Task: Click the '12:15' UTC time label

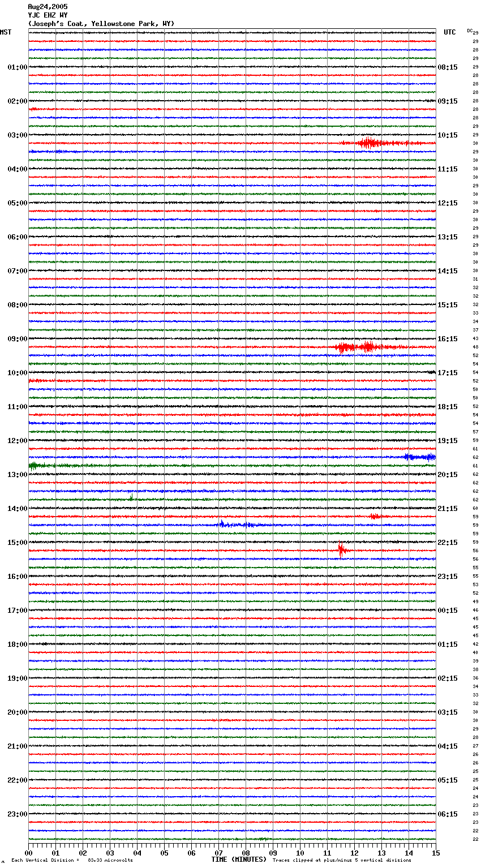Action: (448, 203)
